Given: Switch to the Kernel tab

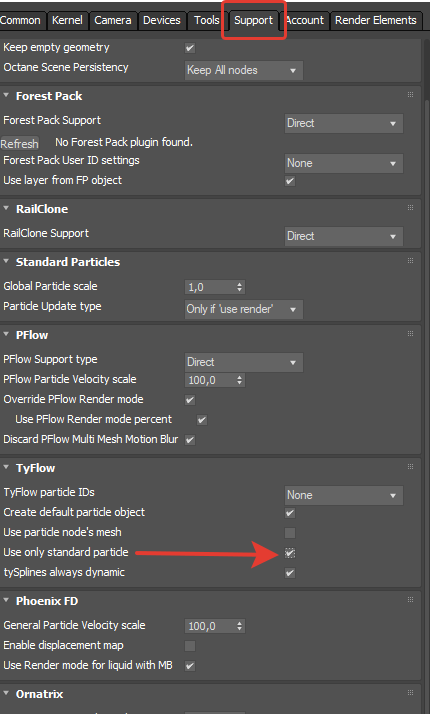Looking at the screenshot, I should click(67, 20).
